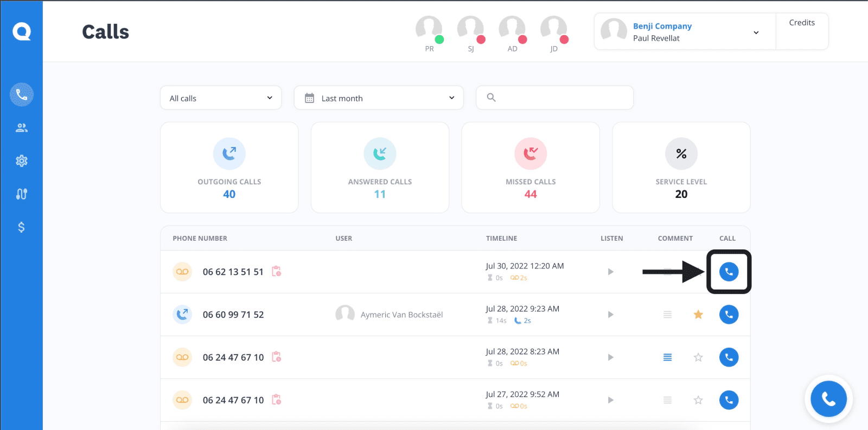Star the Jul 28 8:23 AM call

tap(698, 357)
